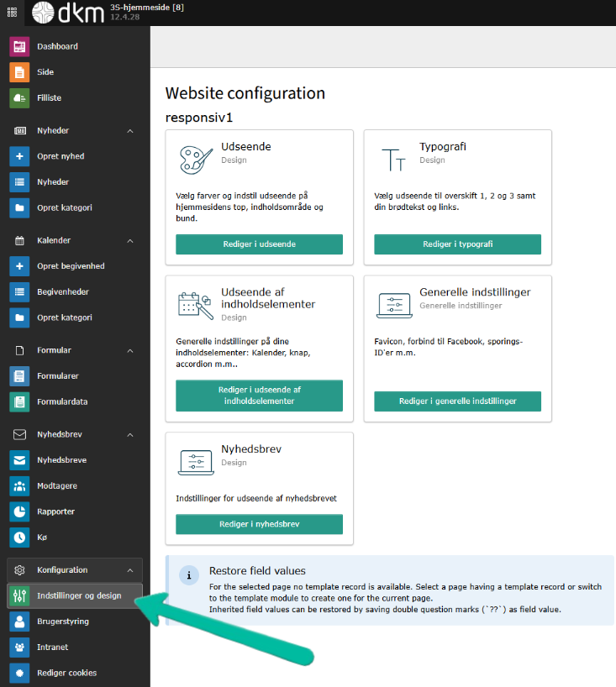Open Begivenheder in the sidebar
The image size is (616, 687).
62,292
